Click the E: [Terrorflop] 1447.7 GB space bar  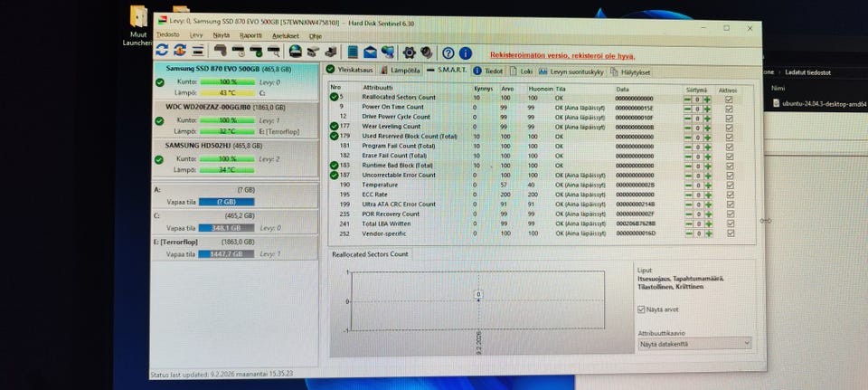(226, 253)
